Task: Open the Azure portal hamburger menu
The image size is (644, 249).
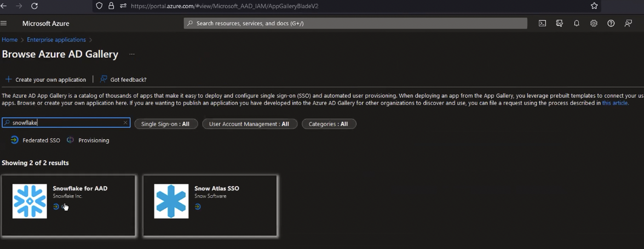Action: [4, 24]
